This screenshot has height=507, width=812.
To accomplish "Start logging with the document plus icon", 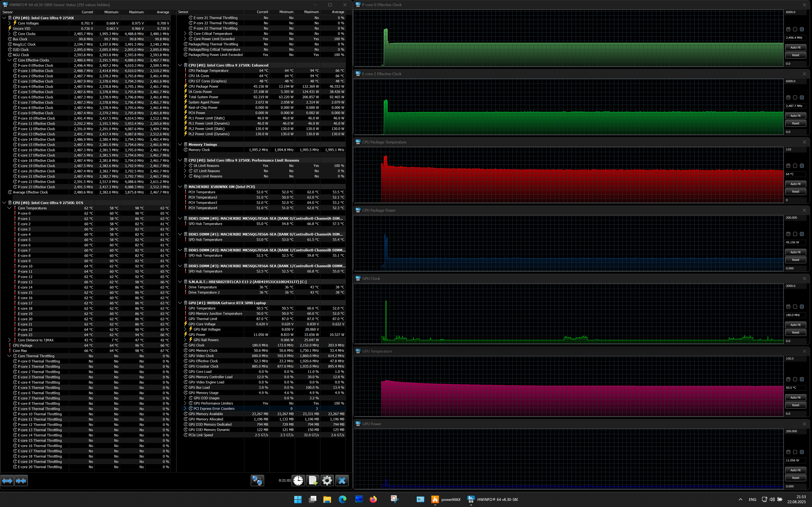I will (x=313, y=481).
